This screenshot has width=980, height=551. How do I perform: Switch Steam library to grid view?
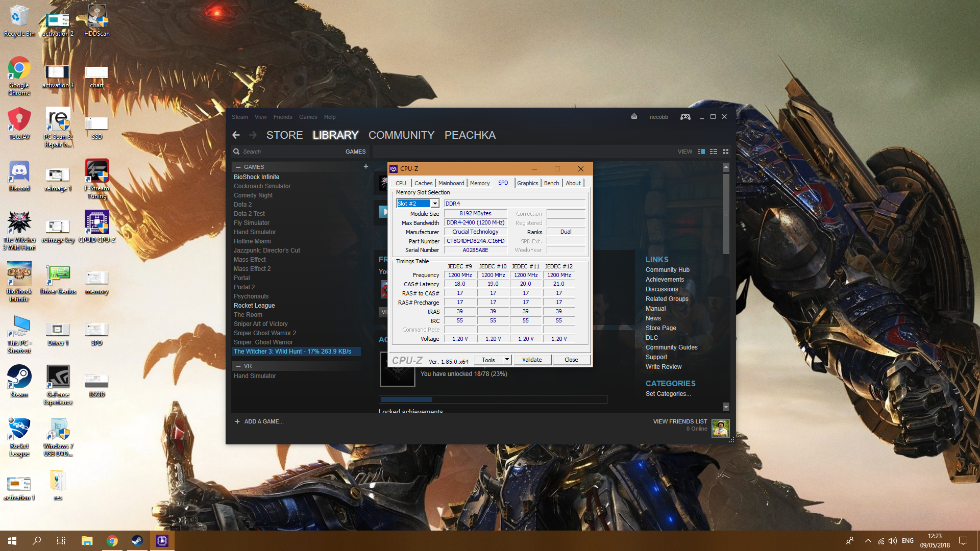pos(726,152)
